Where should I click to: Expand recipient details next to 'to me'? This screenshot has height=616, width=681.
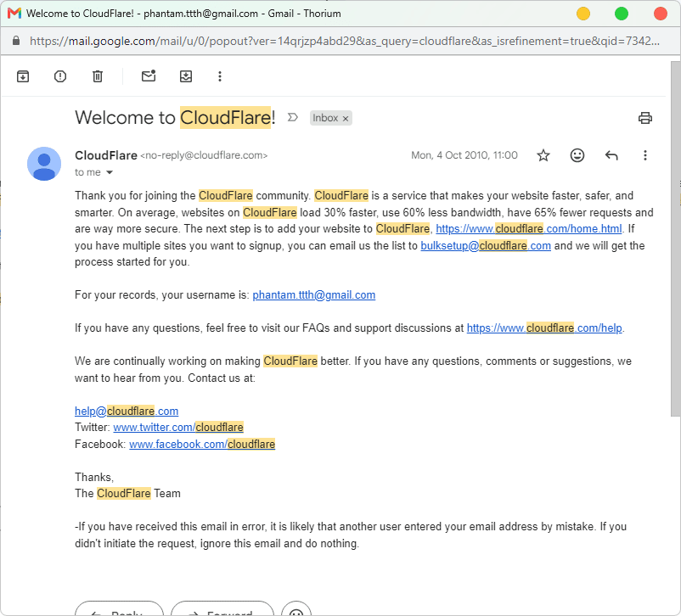click(110, 172)
